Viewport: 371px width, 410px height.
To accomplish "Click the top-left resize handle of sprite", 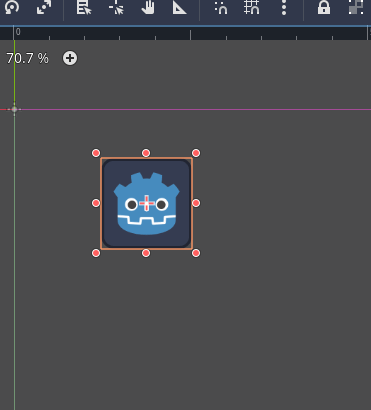I will point(96,153).
